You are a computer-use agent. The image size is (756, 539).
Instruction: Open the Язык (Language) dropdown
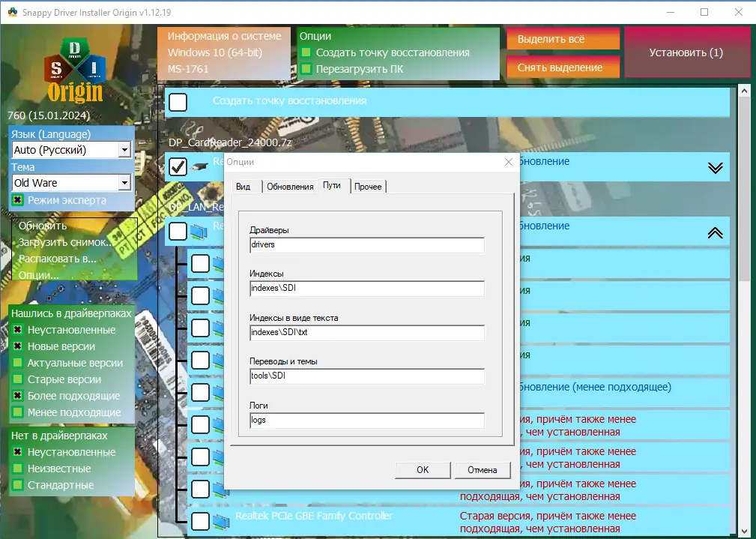[124, 150]
